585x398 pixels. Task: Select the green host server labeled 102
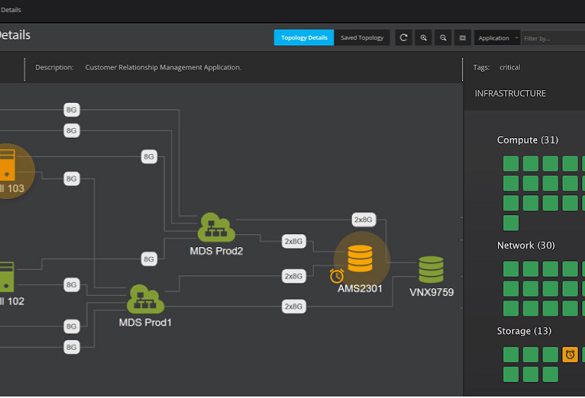[7, 277]
